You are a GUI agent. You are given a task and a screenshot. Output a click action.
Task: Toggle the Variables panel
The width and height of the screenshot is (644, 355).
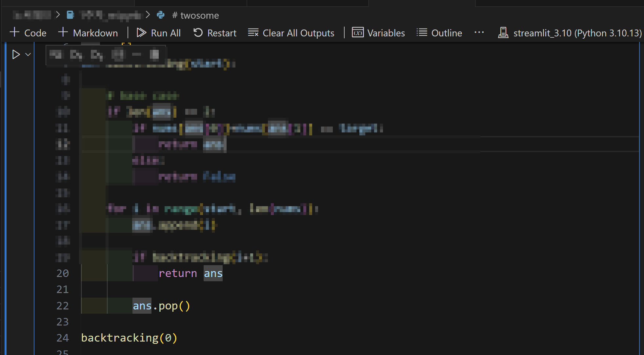378,33
